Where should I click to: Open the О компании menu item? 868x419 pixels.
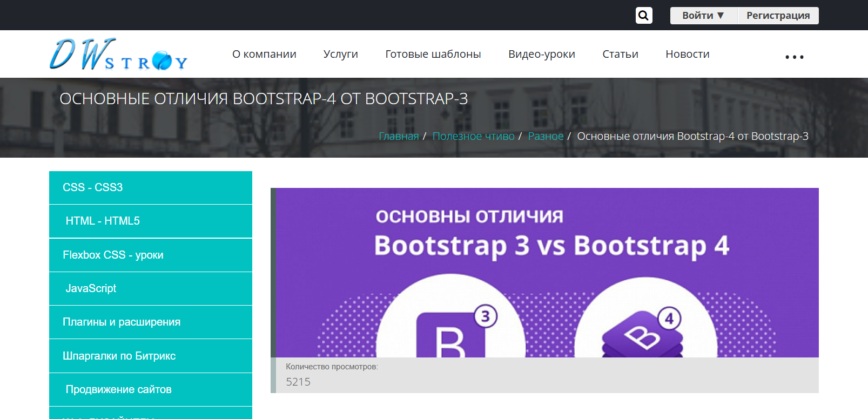pyautogui.click(x=264, y=54)
